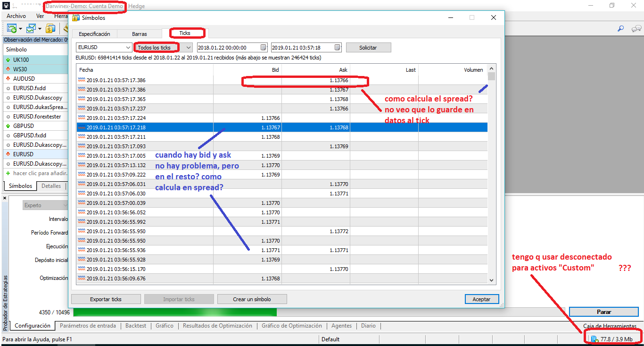The height and width of the screenshot is (346, 644).
Task: Open the Ver menu
Action: coord(40,16)
